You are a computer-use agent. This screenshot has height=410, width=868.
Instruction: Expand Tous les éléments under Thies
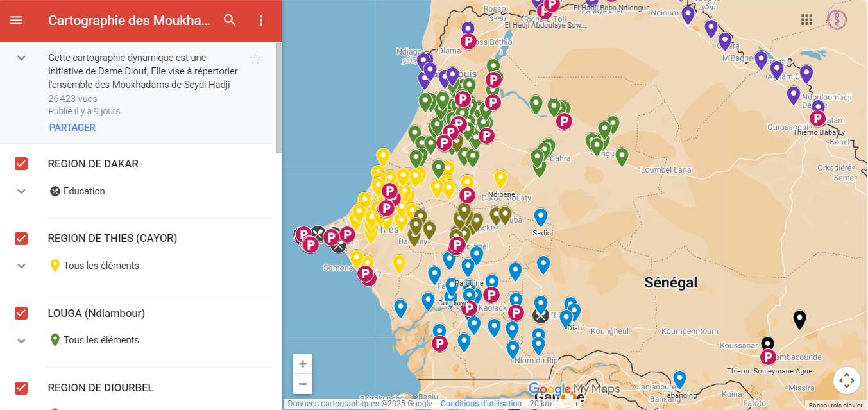pos(21,266)
